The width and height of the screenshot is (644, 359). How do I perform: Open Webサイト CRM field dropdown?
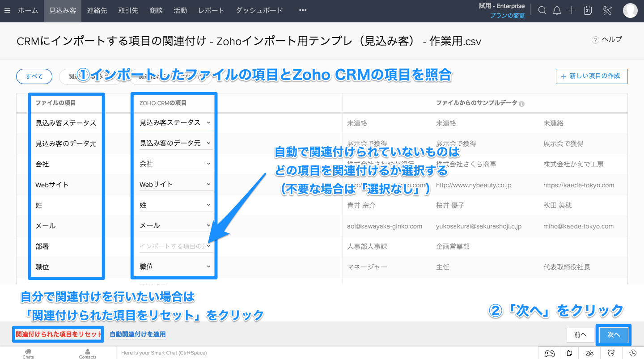[176, 184]
